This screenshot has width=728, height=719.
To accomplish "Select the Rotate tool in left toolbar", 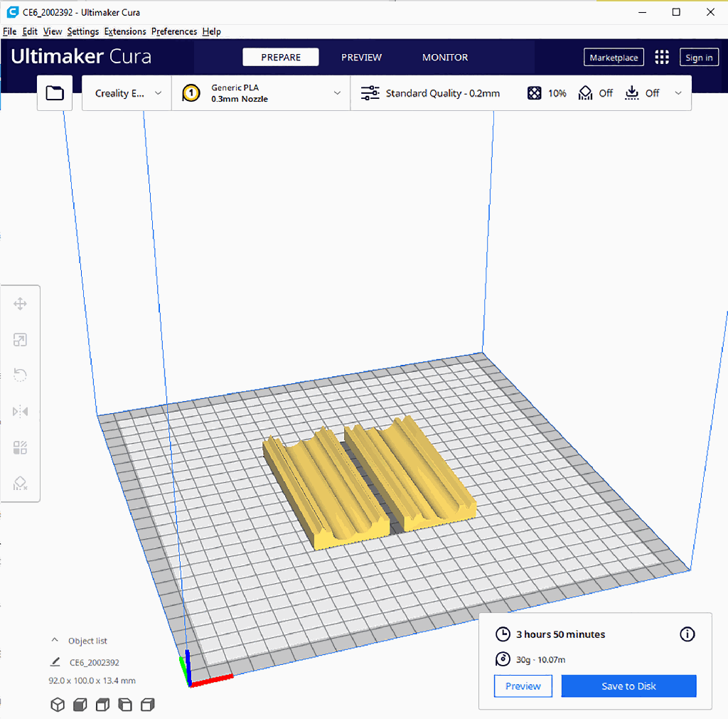I will pyautogui.click(x=20, y=376).
